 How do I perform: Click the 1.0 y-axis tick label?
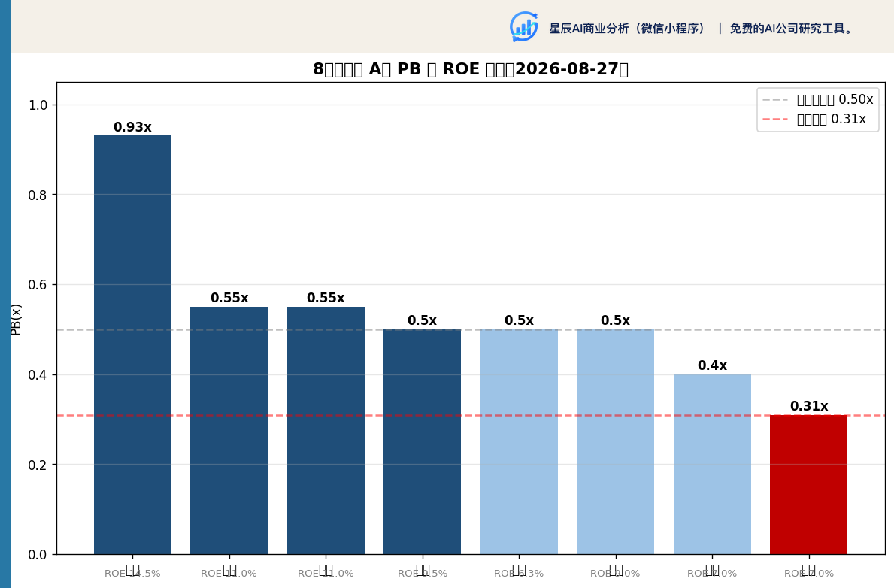point(38,105)
